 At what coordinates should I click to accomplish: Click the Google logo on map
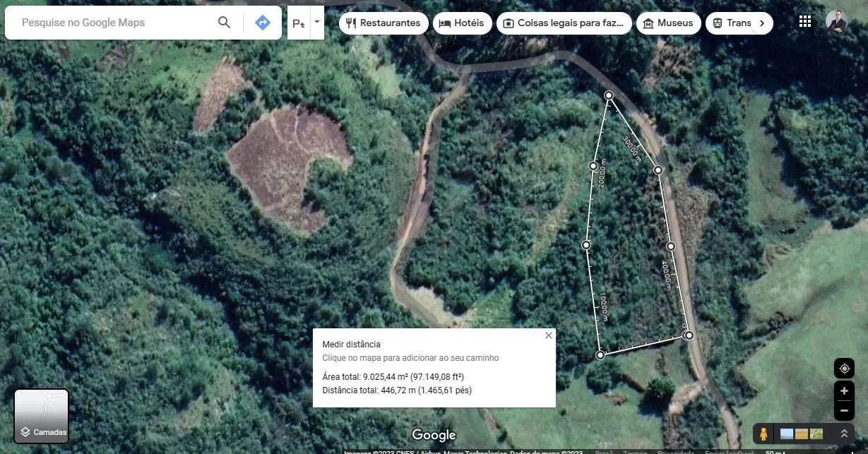(x=434, y=436)
